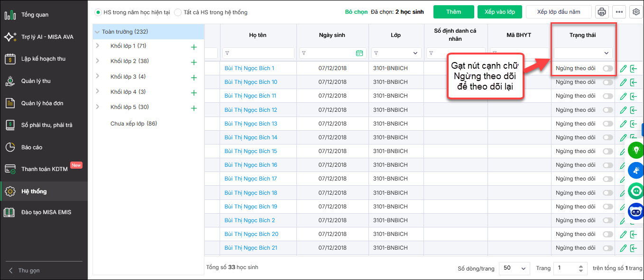Expand Khối lớp 4 (3) node
Screen dimensions: 644x280
tap(98, 91)
